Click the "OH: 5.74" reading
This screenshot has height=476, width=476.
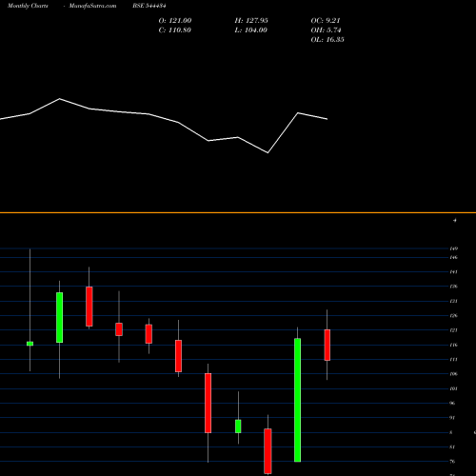point(326,30)
